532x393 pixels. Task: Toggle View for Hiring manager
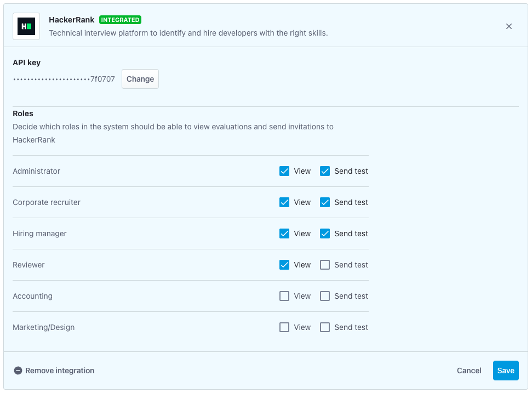click(284, 233)
